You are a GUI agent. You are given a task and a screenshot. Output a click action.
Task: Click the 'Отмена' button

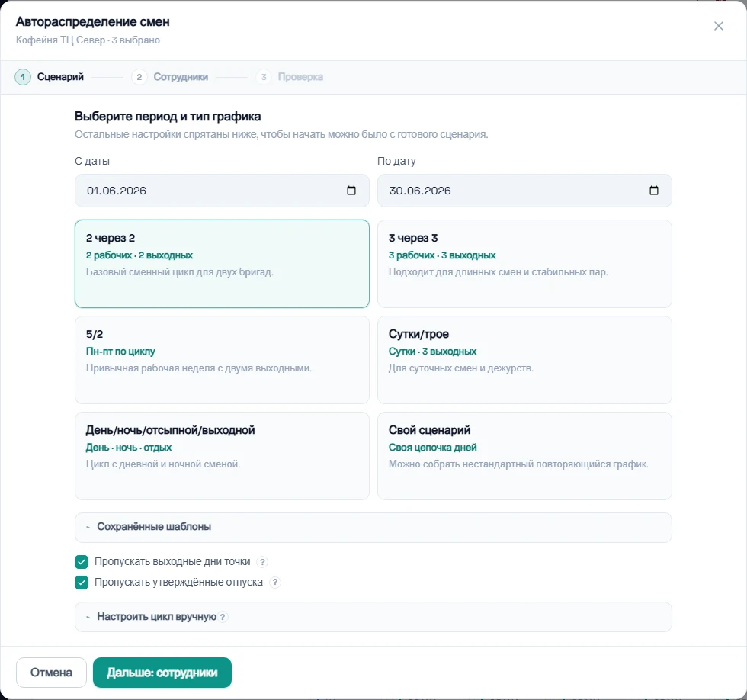[52, 673]
